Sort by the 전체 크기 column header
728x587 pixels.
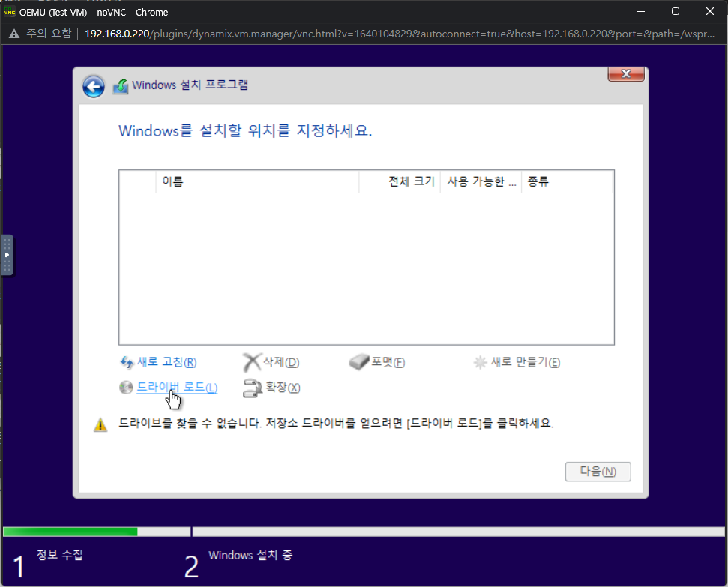400,181
